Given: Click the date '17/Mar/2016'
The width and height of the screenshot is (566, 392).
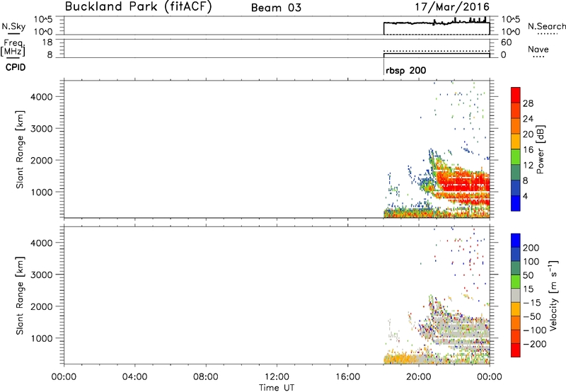Looking at the screenshot, I should click(452, 7).
